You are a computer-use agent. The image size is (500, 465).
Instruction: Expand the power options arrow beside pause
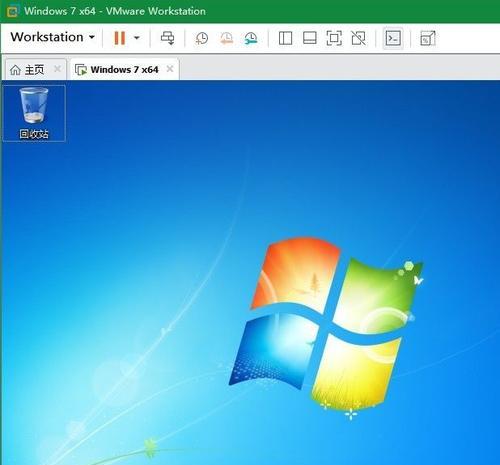coord(137,38)
